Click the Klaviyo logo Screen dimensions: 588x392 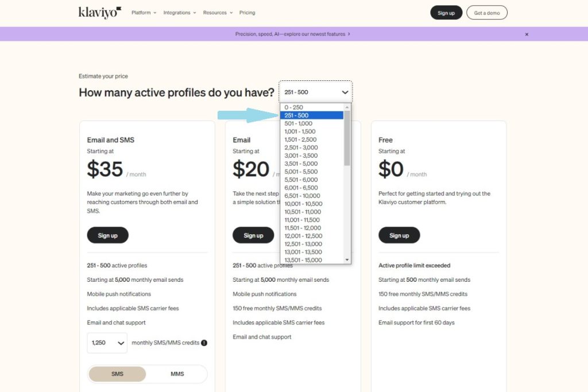[x=100, y=13]
